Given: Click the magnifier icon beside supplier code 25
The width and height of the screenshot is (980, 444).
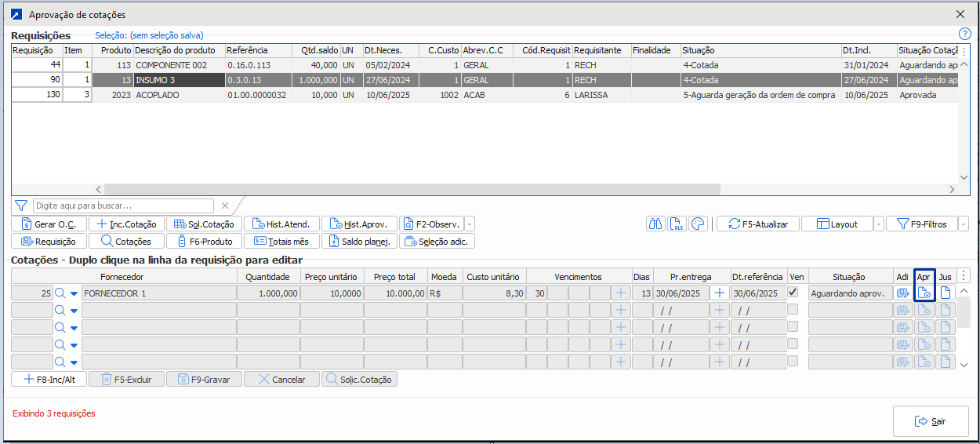Looking at the screenshot, I should [60, 293].
